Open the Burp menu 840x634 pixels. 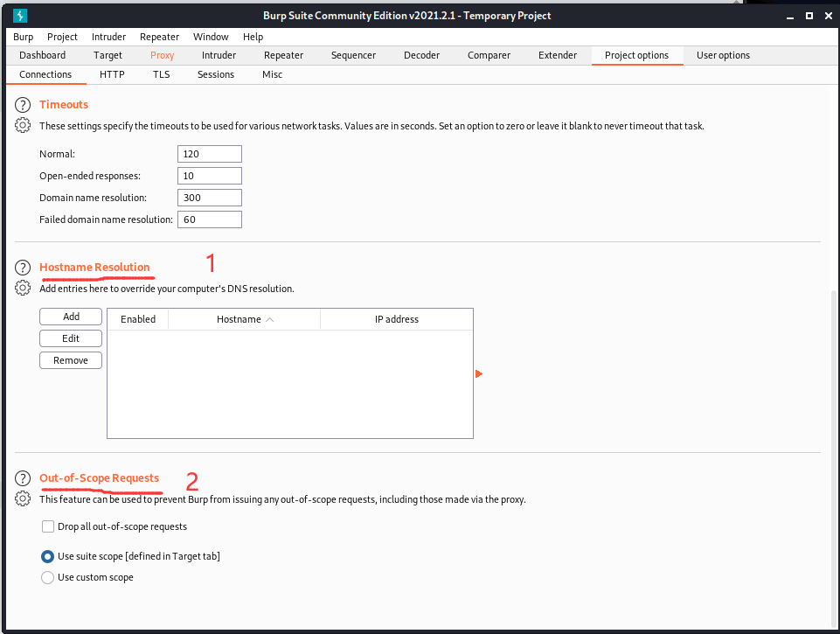coord(23,37)
